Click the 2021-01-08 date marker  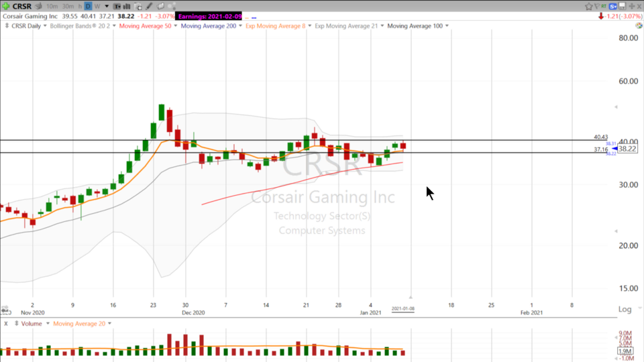tap(403, 308)
